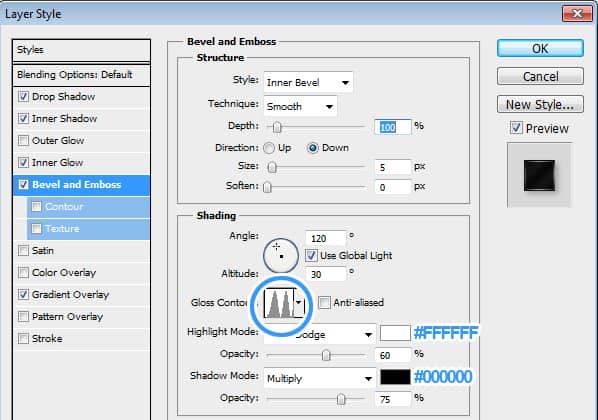This screenshot has width=598, height=420.
Task: Select the Up direction radio button
Action: [269, 148]
